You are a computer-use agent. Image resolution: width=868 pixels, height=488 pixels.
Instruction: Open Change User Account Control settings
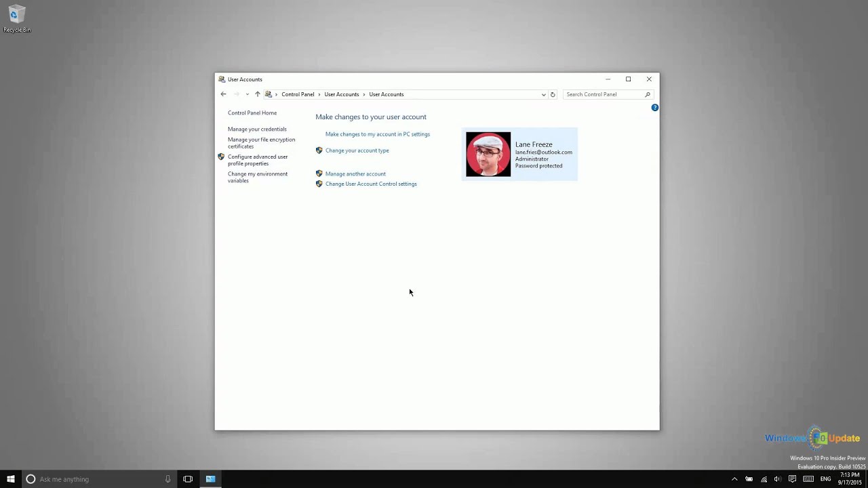click(x=371, y=184)
